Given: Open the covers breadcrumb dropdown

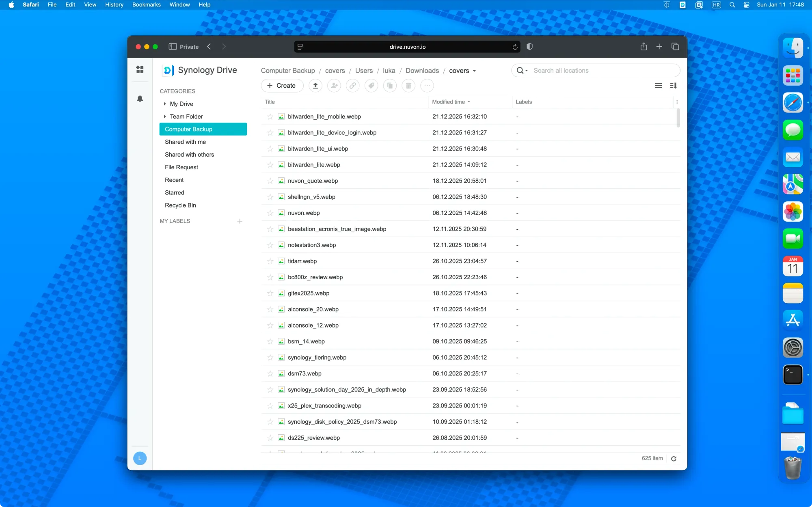Looking at the screenshot, I should click(474, 71).
